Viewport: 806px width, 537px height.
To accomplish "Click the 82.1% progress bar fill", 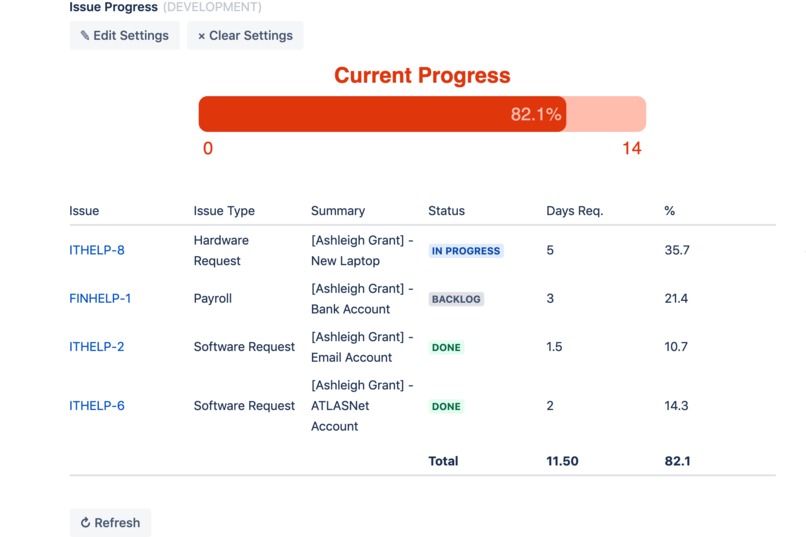I will [382, 114].
